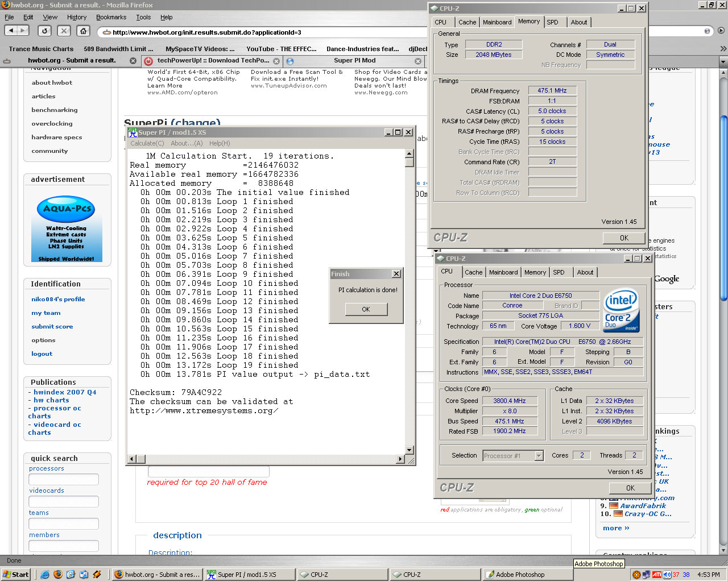Close the hwbot.org browser tab
The image size is (728, 582).
pyautogui.click(x=133, y=60)
